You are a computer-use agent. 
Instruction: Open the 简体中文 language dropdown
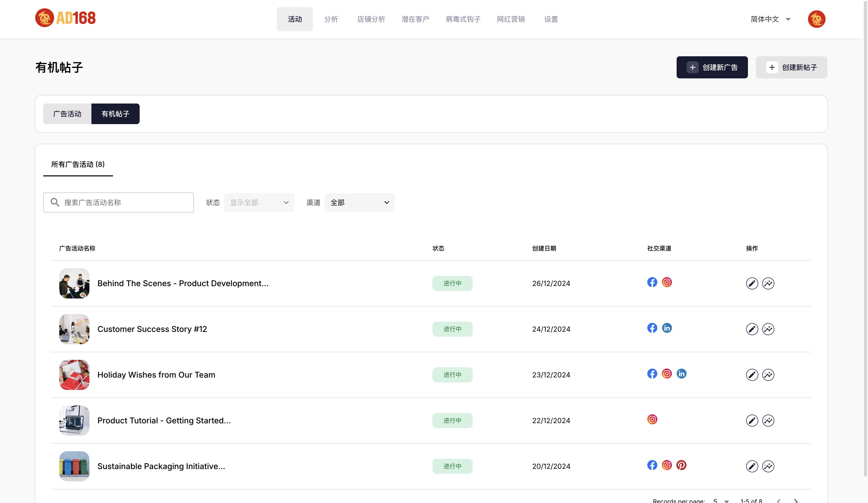coord(770,19)
